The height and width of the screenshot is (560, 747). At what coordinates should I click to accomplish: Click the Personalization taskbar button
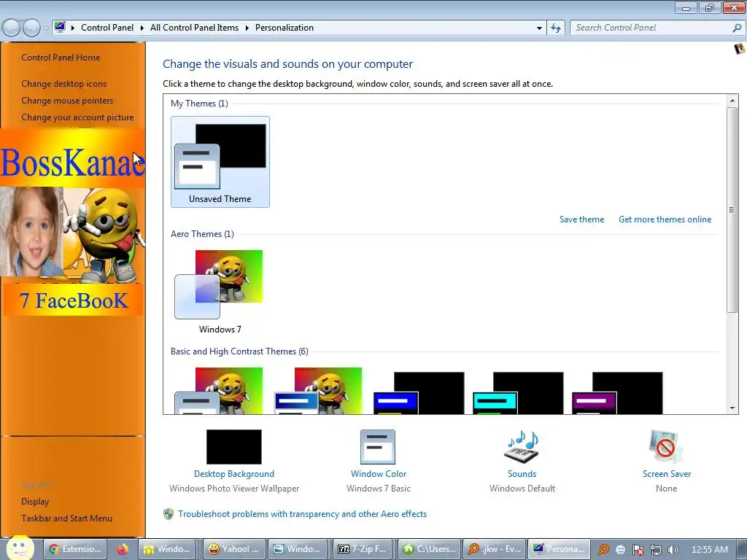(x=560, y=549)
